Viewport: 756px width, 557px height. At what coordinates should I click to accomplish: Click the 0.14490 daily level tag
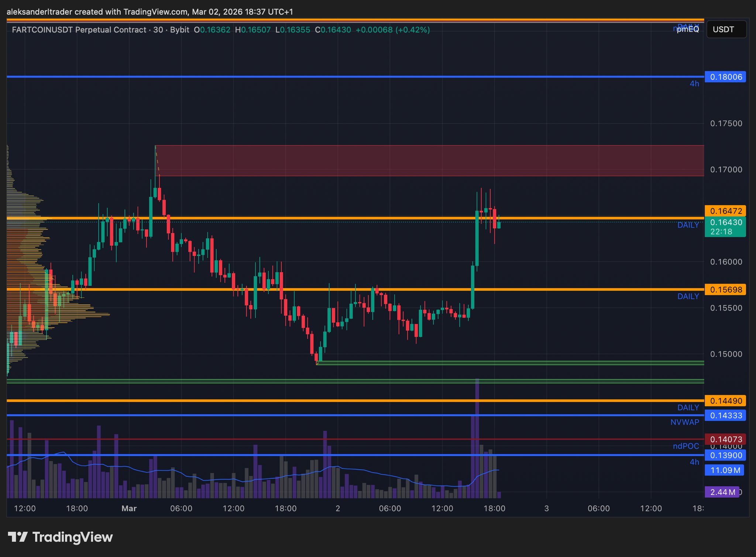[725, 401]
